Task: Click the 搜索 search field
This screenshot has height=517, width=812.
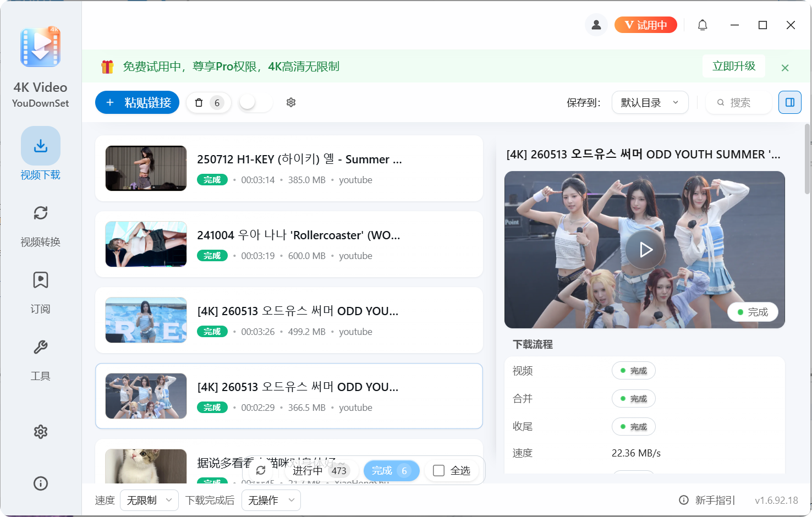Action: pyautogui.click(x=739, y=102)
